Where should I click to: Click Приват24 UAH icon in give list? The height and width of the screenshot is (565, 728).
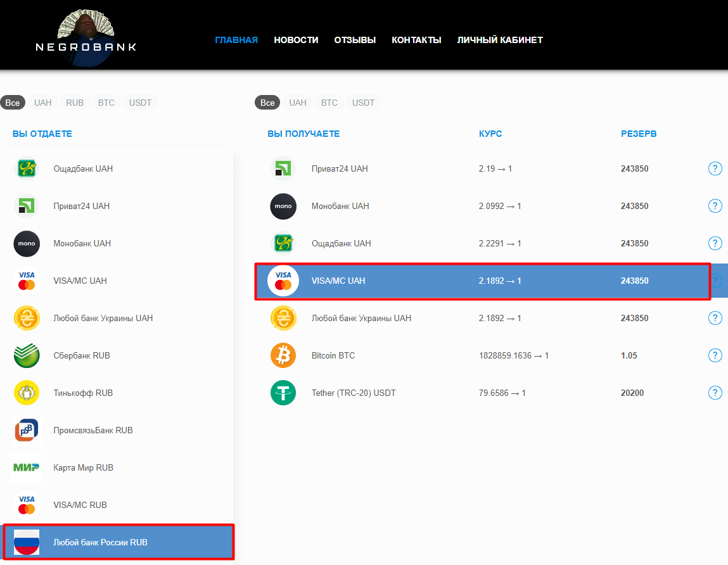[x=27, y=206]
